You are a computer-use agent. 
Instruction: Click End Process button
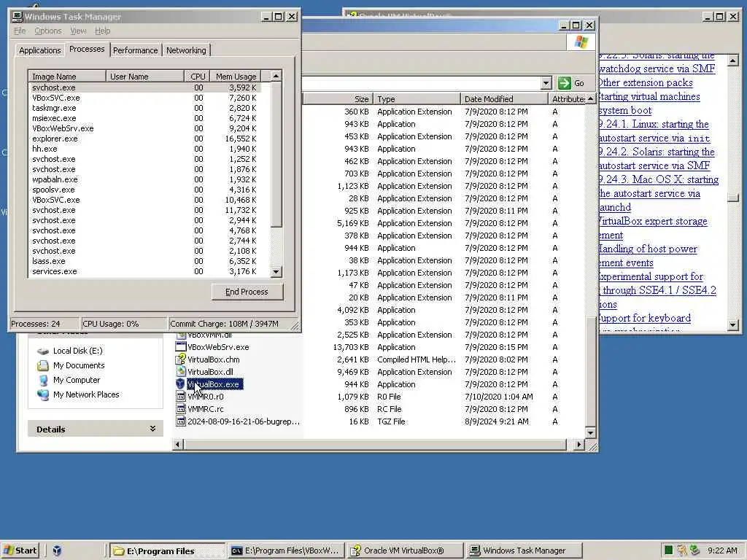[x=247, y=292]
